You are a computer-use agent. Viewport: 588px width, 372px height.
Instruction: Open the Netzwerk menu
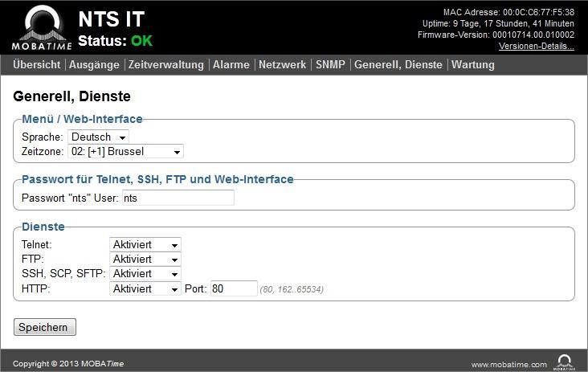[x=283, y=64]
